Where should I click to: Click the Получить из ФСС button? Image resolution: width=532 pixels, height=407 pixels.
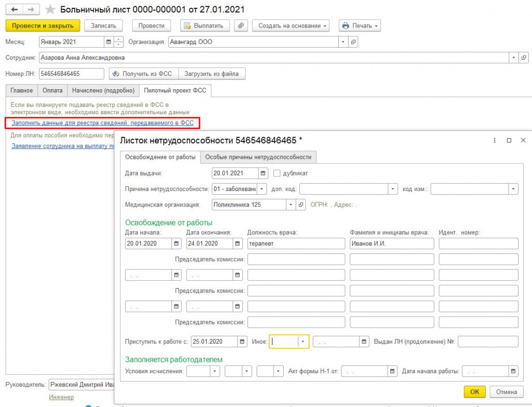click(x=143, y=74)
